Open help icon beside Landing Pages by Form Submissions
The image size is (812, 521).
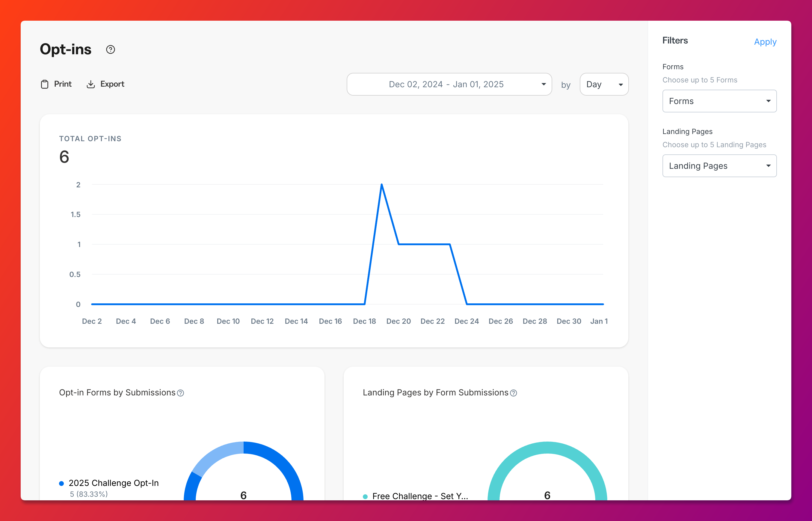(x=514, y=393)
